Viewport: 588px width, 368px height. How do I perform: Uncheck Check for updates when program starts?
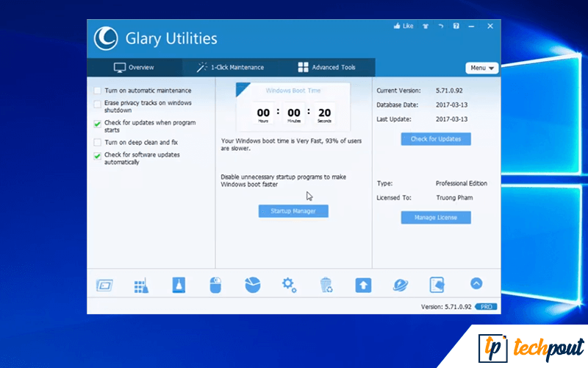click(98, 124)
